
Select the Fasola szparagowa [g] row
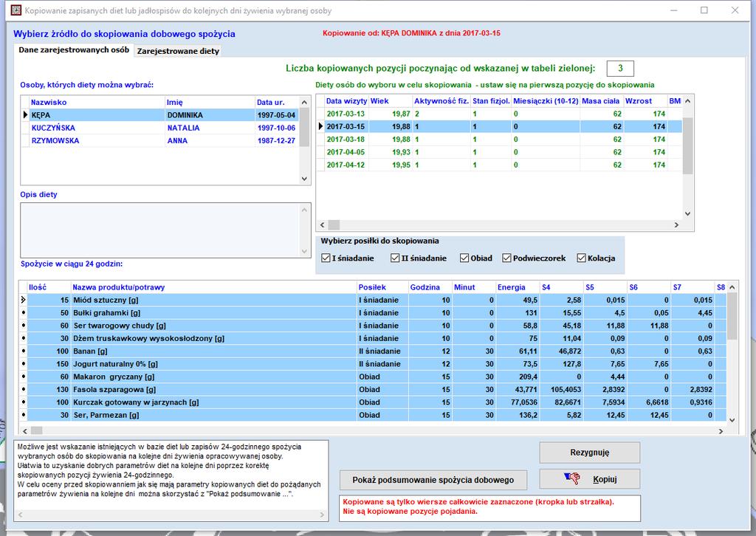click(x=373, y=390)
